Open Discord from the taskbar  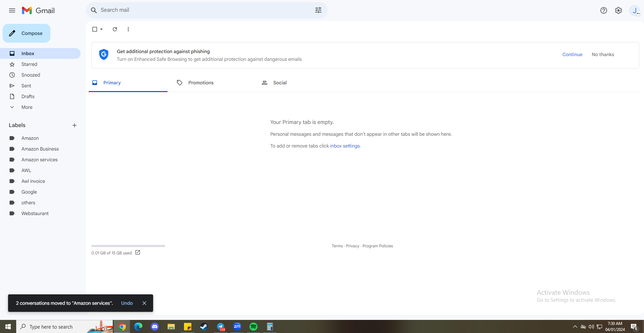(155, 327)
